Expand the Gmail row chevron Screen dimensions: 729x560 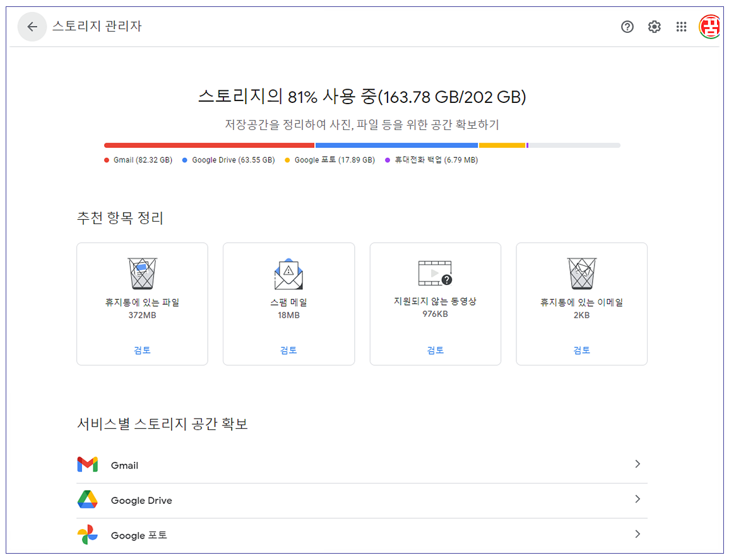(637, 464)
